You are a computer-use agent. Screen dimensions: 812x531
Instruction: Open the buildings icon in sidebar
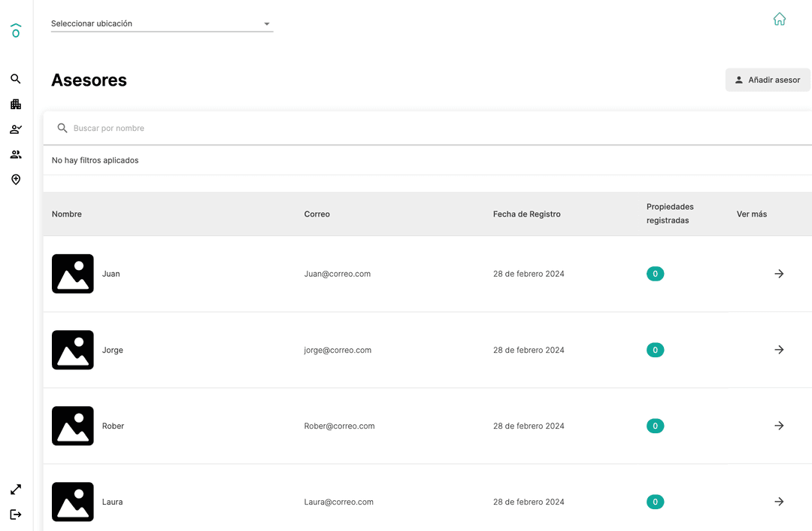pyautogui.click(x=16, y=105)
